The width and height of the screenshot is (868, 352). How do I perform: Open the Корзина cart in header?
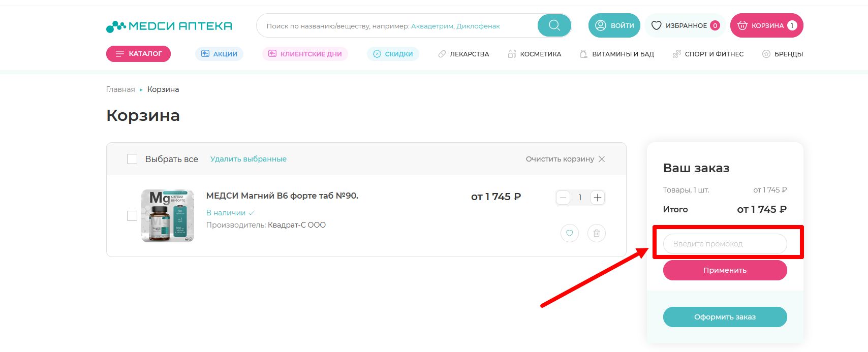[x=766, y=25]
